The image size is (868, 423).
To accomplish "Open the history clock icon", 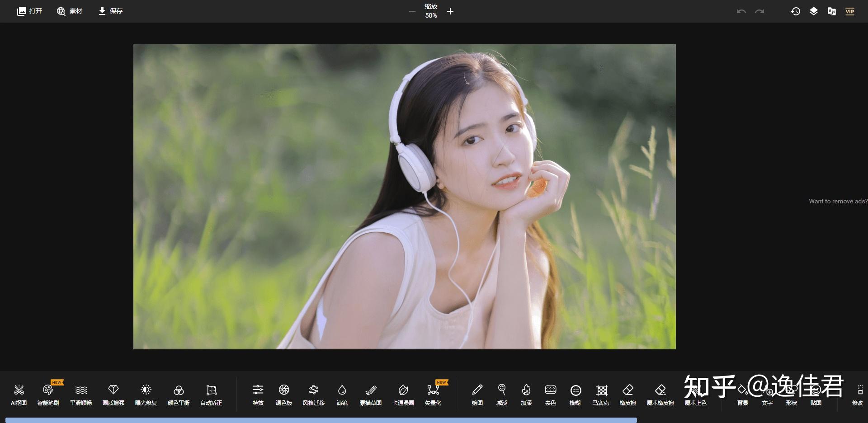I will (796, 11).
